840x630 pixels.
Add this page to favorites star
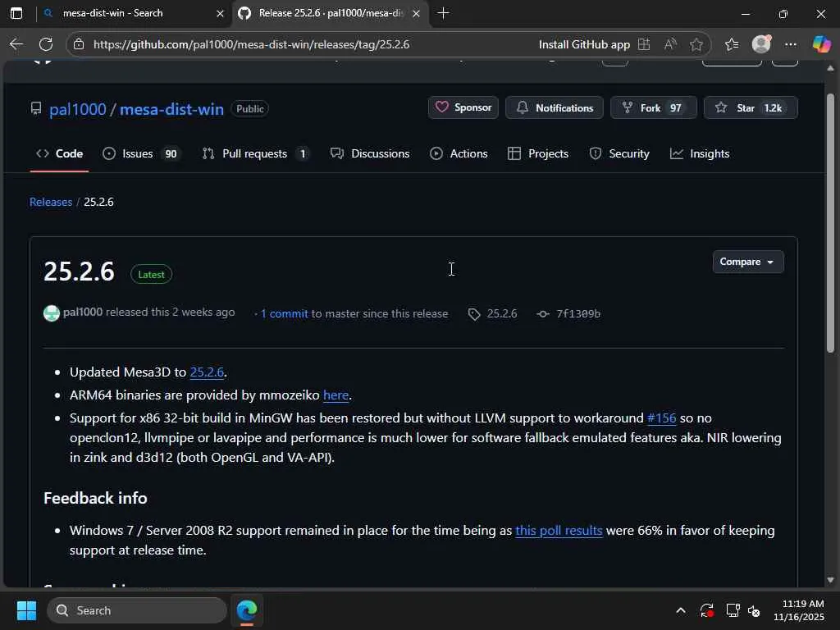696,44
